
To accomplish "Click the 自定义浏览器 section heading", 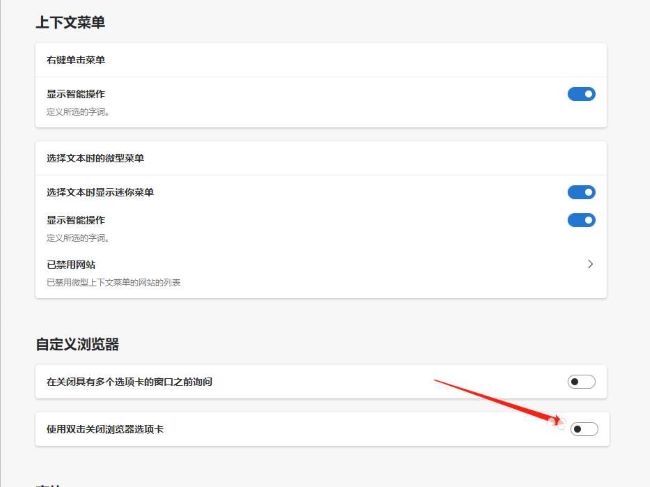I will click(77, 344).
